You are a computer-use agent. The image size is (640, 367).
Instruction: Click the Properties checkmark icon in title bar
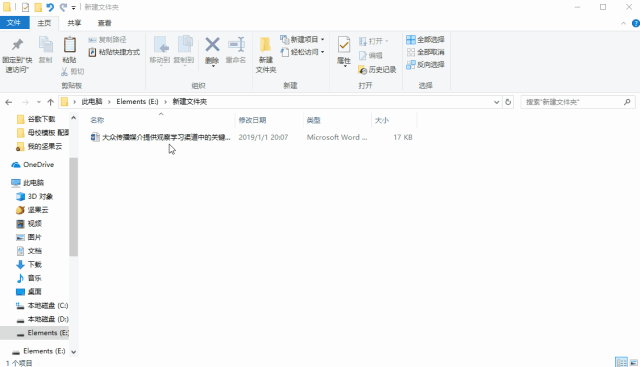pos(25,7)
